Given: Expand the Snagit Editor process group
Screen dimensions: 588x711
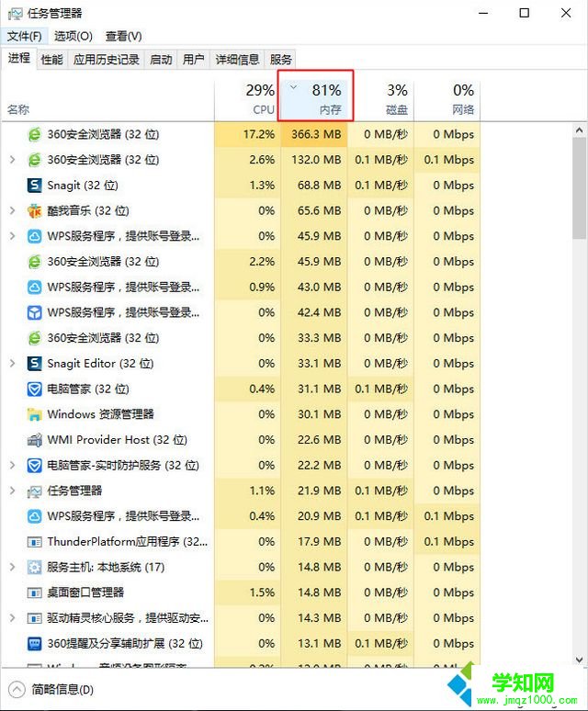Looking at the screenshot, I should 13,363.
